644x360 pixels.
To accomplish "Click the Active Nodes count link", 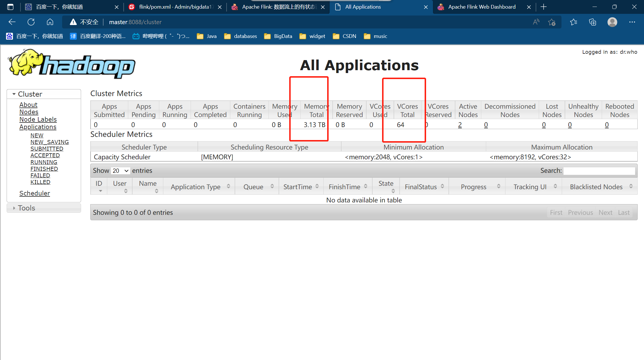I will [x=460, y=125].
